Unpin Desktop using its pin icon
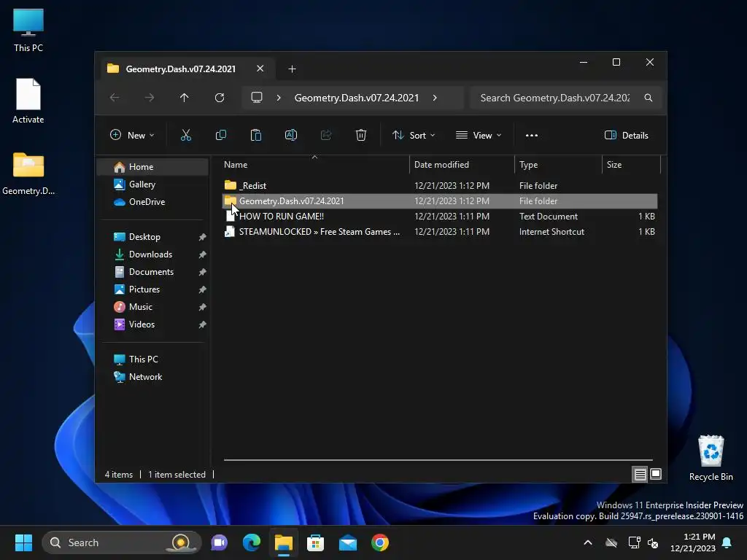 (203, 237)
